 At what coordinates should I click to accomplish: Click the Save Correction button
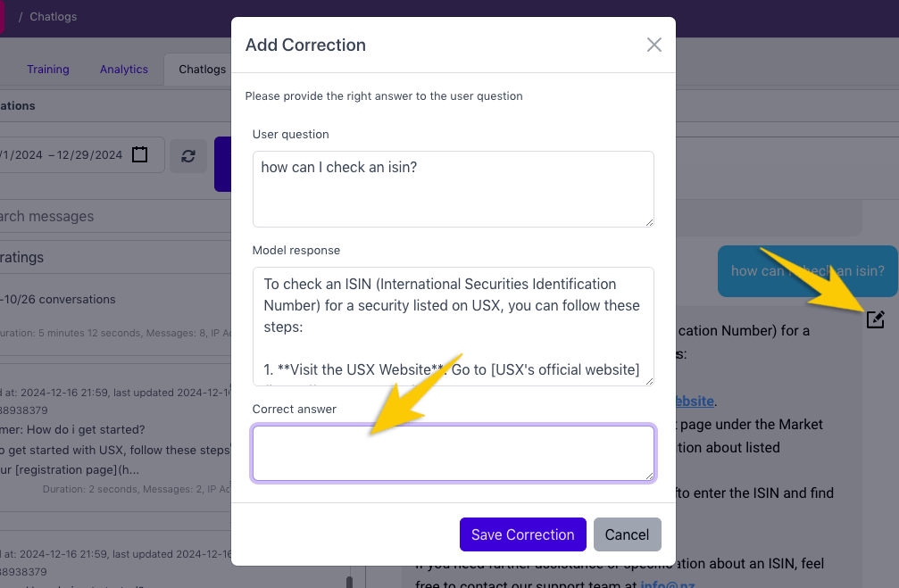[x=522, y=534]
